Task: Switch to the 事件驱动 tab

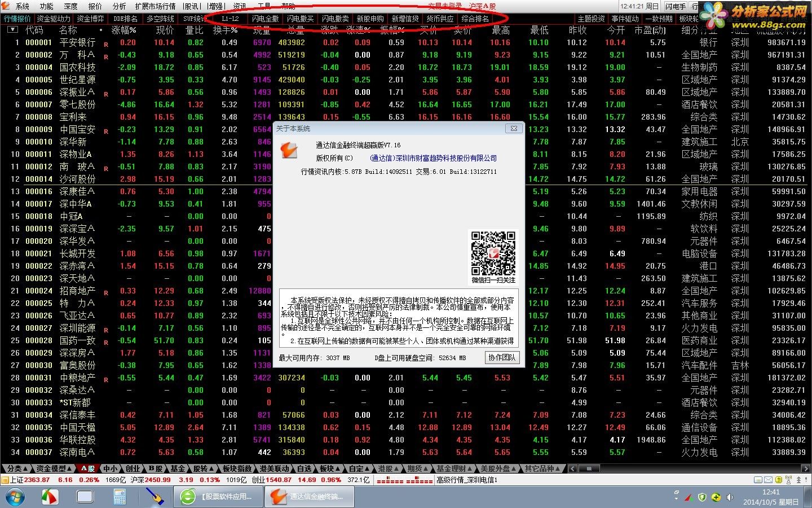Action: tap(625, 19)
